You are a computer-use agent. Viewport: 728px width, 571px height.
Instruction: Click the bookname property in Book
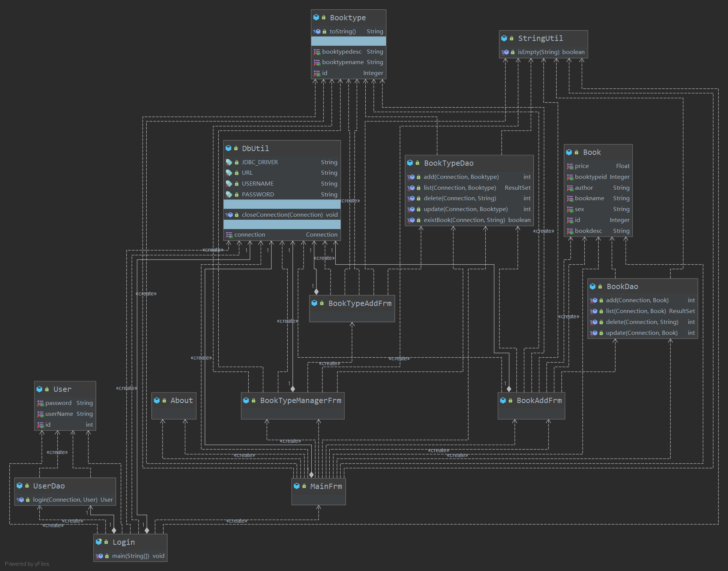click(x=598, y=198)
